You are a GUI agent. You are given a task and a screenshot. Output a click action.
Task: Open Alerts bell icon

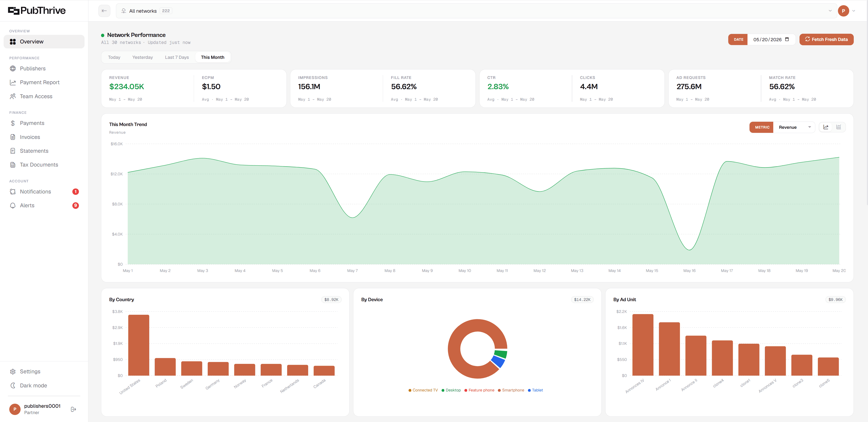coord(13,205)
